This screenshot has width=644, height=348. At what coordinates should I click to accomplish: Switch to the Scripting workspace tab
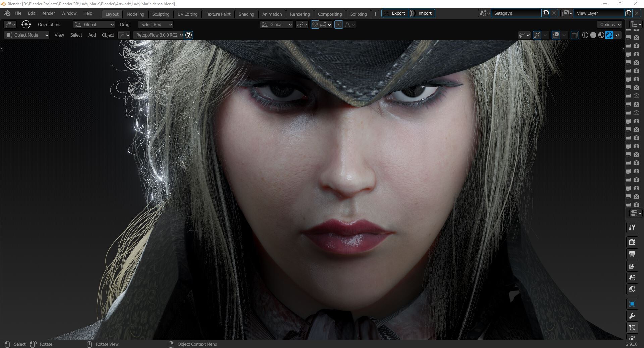(358, 14)
